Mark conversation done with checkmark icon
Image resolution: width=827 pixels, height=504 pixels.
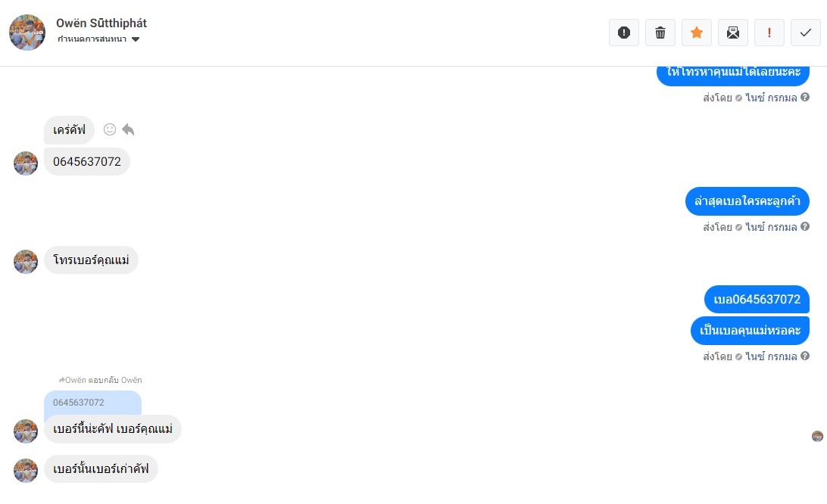tap(806, 33)
